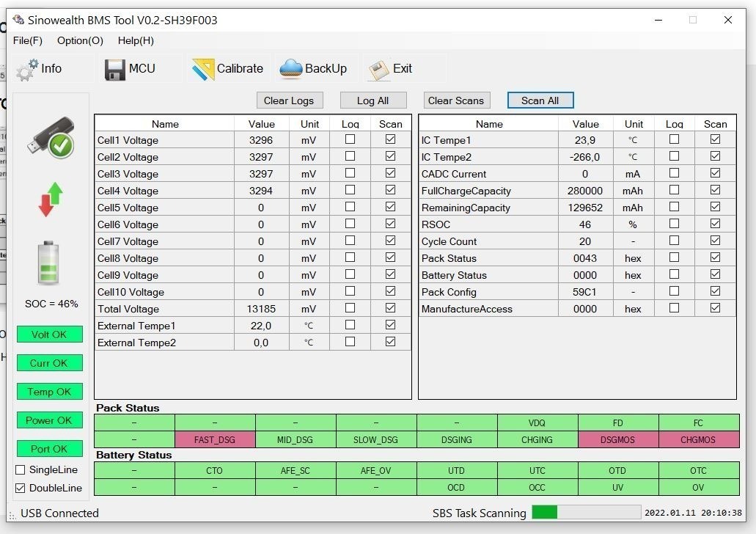Click the External Tempe1 row name
Screen dimensions: 756x534
(x=136, y=326)
